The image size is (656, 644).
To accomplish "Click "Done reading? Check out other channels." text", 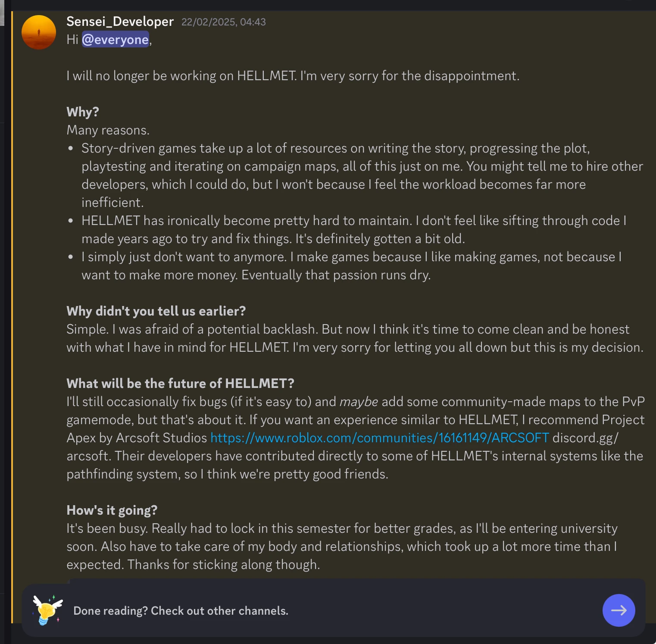I will pyautogui.click(x=181, y=611).
